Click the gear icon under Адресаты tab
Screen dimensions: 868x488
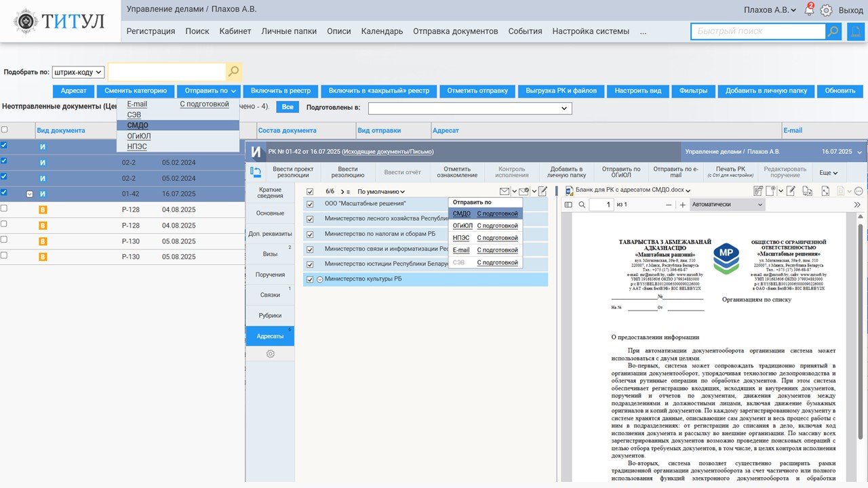(270, 354)
